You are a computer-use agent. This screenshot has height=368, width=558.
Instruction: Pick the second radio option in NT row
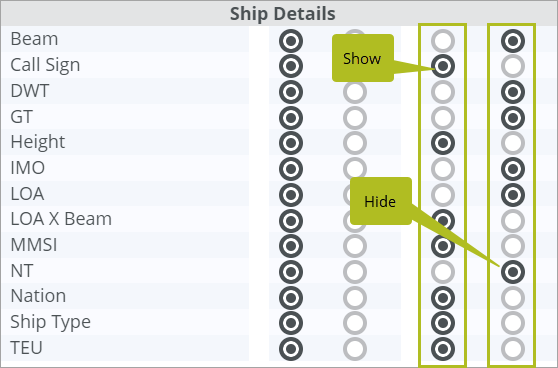click(355, 272)
